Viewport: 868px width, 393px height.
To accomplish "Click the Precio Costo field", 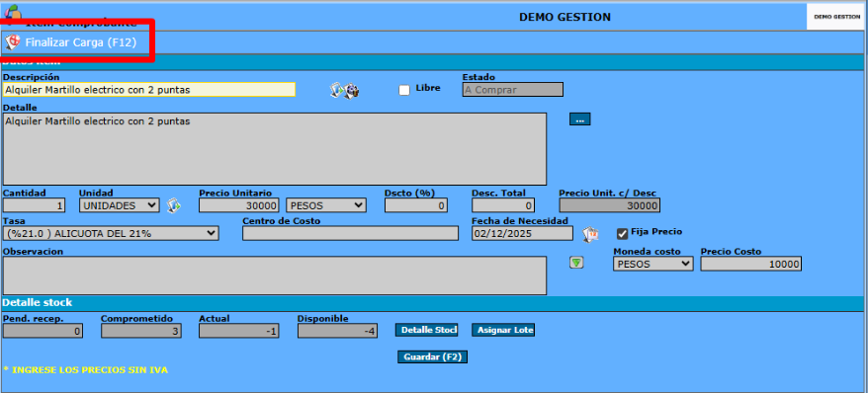I will click(751, 265).
